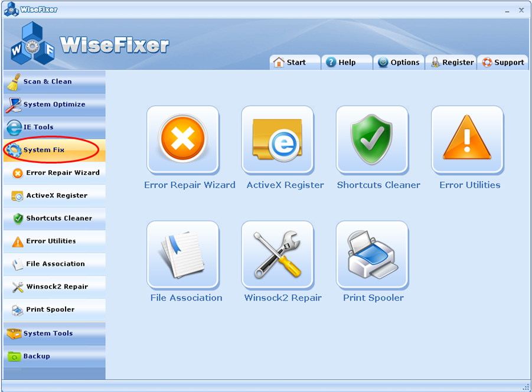Click the Error Utilities caption under the warning tile

470,185
